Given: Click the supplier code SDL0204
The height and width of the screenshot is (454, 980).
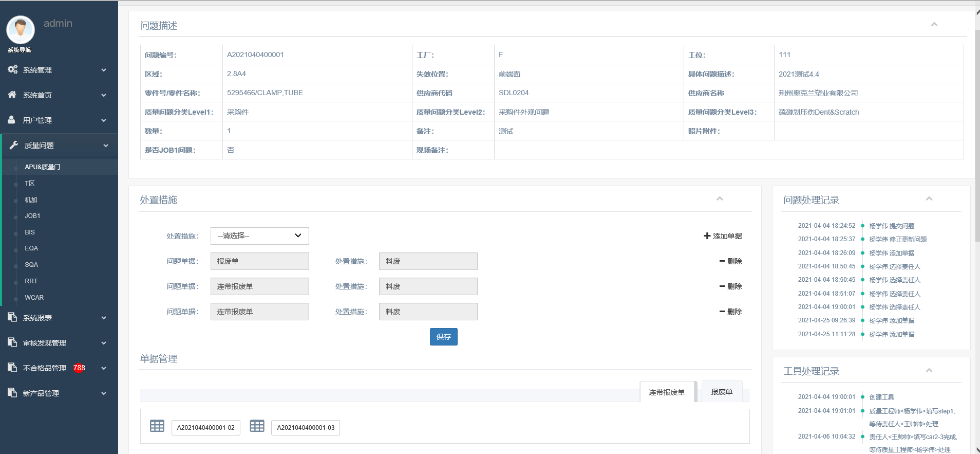Looking at the screenshot, I should [x=514, y=93].
